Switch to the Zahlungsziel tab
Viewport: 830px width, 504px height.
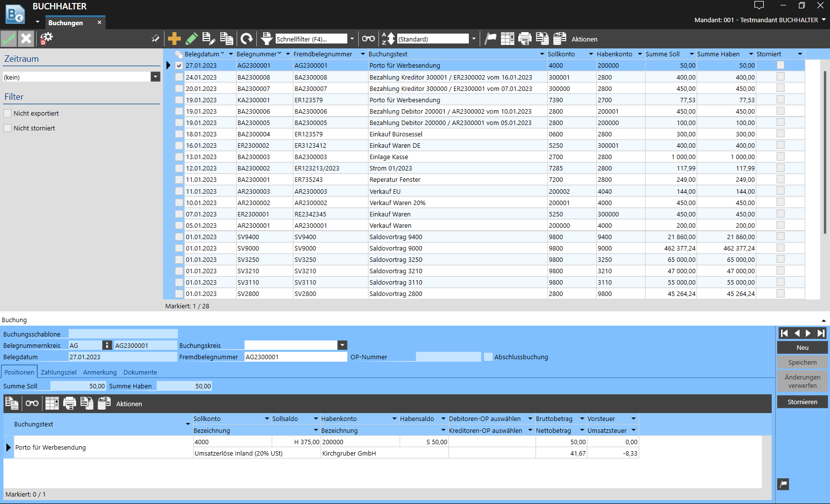coord(58,372)
